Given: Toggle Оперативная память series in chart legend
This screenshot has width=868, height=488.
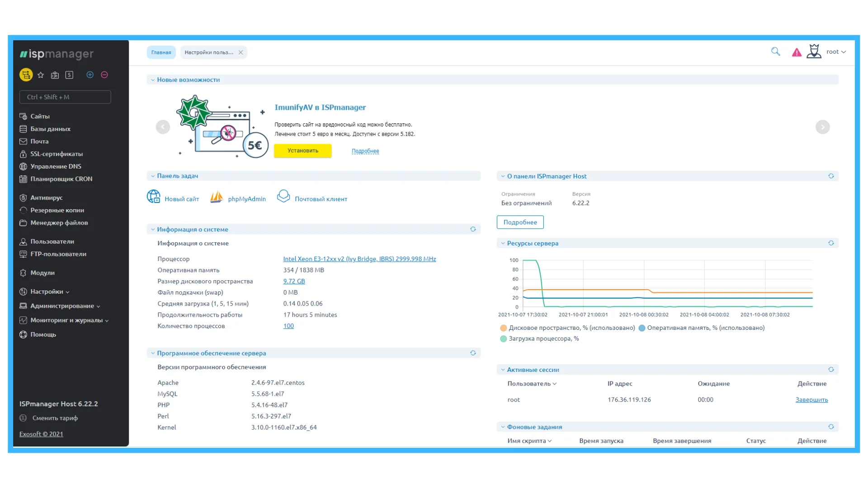Looking at the screenshot, I should pyautogui.click(x=702, y=328).
